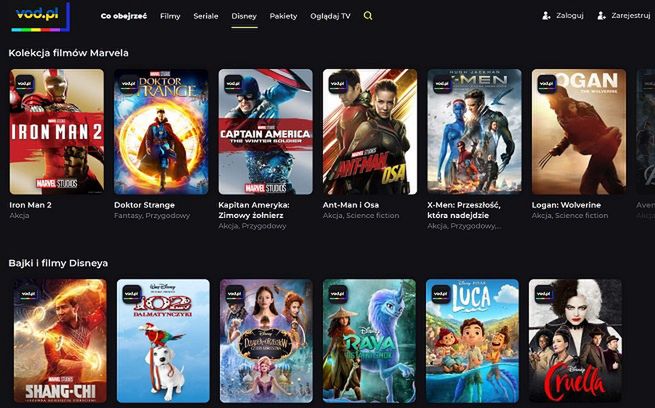This screenshot has width=655, height=408.
Task: Click 'Akcja, Science fiction' under Ant-Man i Osa
Action: [361, 215]
